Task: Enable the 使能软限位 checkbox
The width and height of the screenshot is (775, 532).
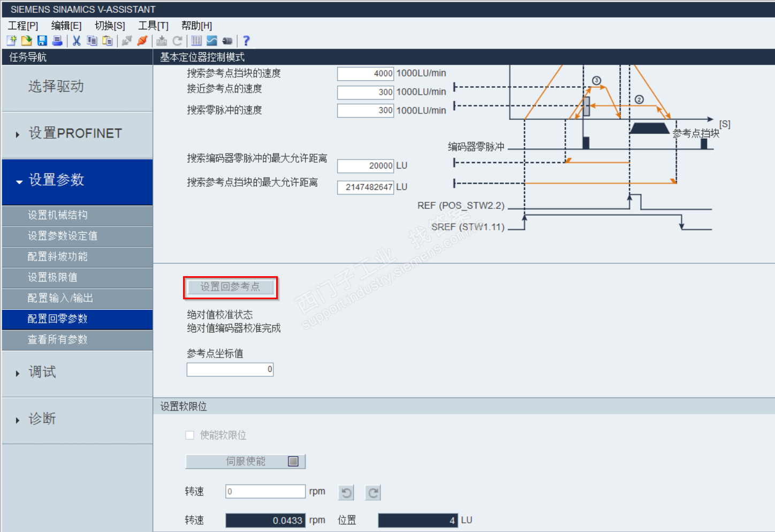Action: click(189, 435)
